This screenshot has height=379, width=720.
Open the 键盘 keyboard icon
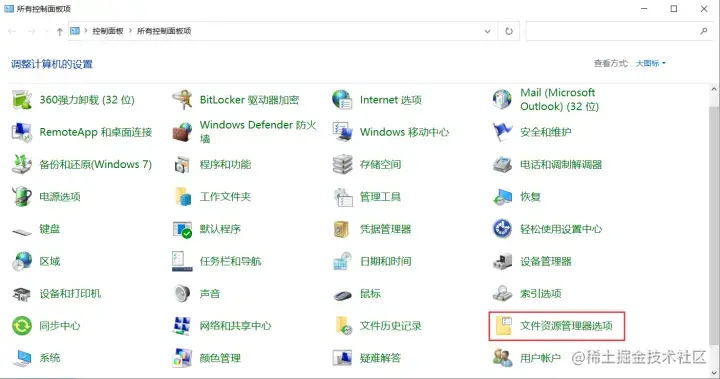(x=22, y=231)
